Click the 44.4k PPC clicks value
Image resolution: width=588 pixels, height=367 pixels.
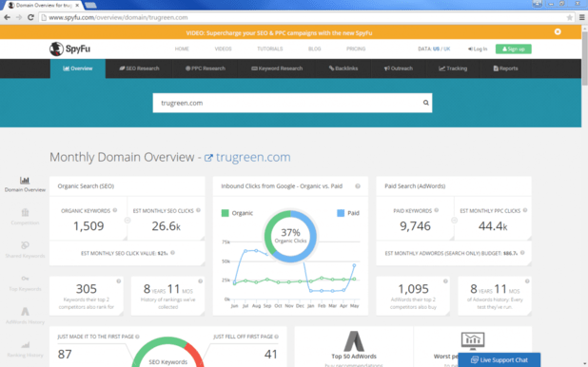coord(493,226)
